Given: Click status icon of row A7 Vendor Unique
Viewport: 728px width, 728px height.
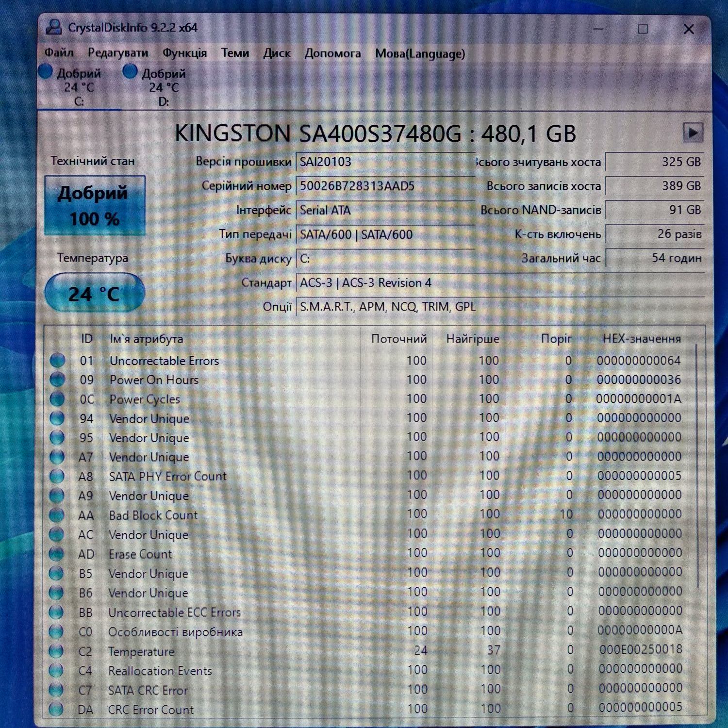Looking at the screenshot, I should pyautogui.click(x=57, y=457).
